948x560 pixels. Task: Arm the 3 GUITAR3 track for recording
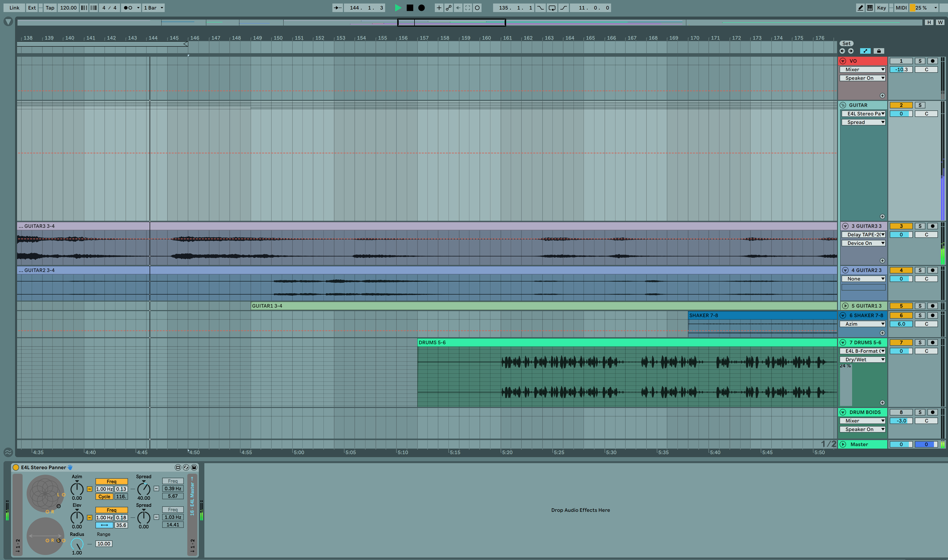pyautogui.click(x=932, y=226)
